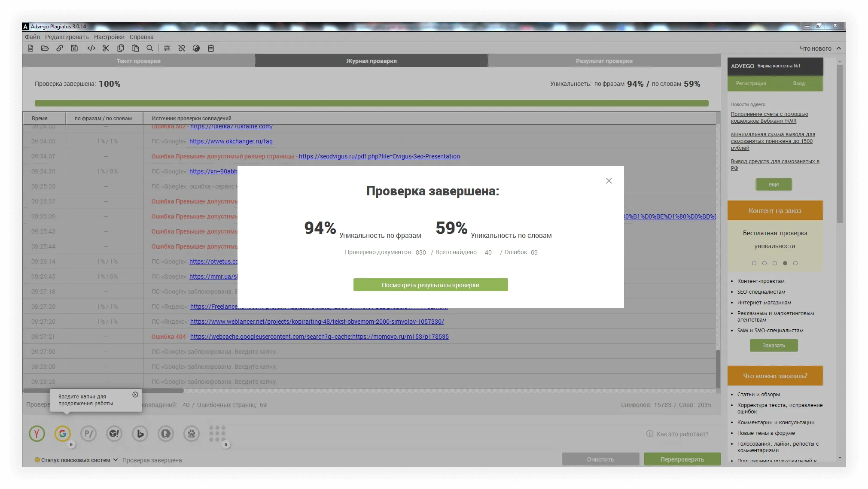Click the Вход link in Advego panel

point(799,83)
